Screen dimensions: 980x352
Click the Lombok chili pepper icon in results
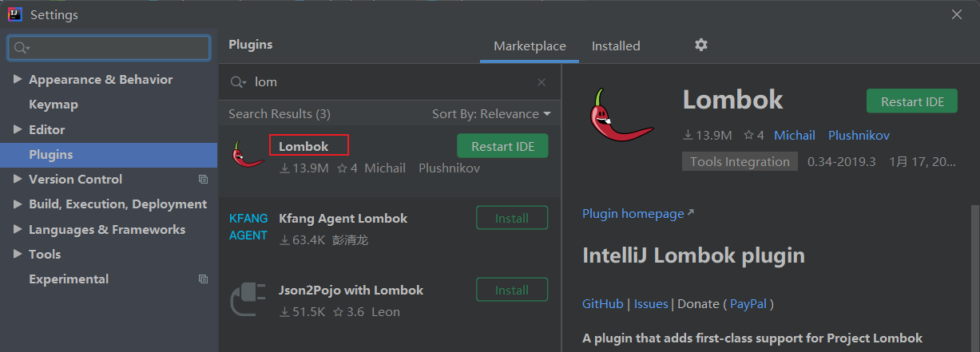click(x=248, y=153)
